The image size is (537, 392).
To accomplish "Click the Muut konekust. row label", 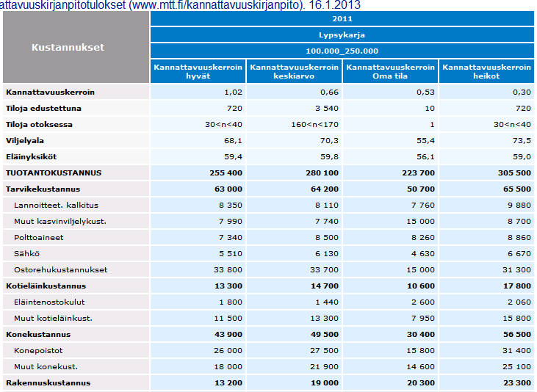I will click(46, 366).
